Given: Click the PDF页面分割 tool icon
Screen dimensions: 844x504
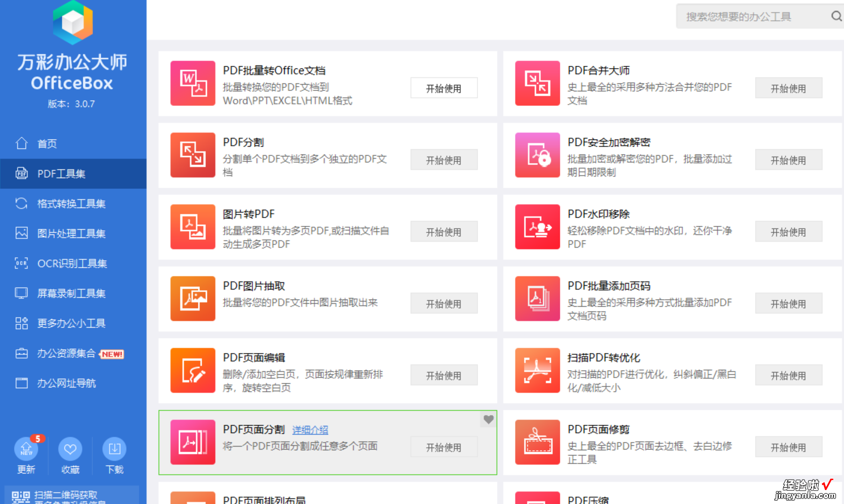Looking at the screenshot, I should pos(193,442).
